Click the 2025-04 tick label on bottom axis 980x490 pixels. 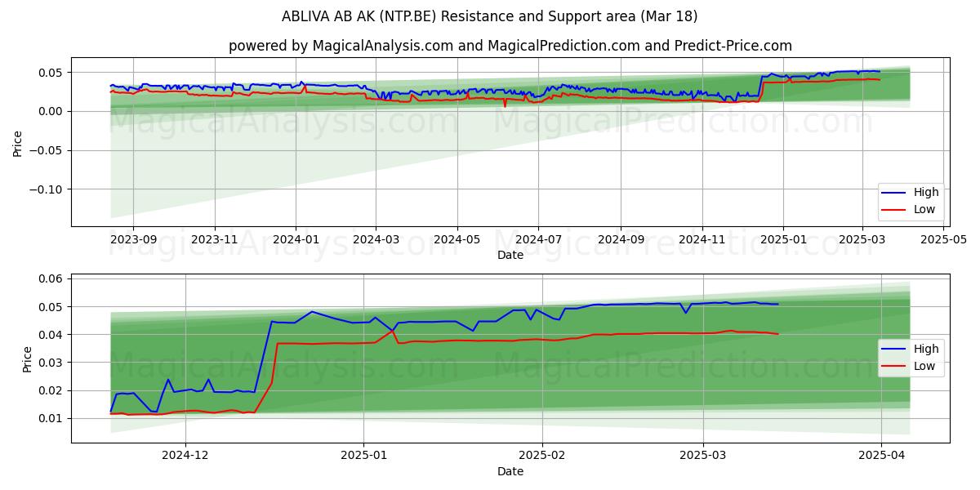881,457
